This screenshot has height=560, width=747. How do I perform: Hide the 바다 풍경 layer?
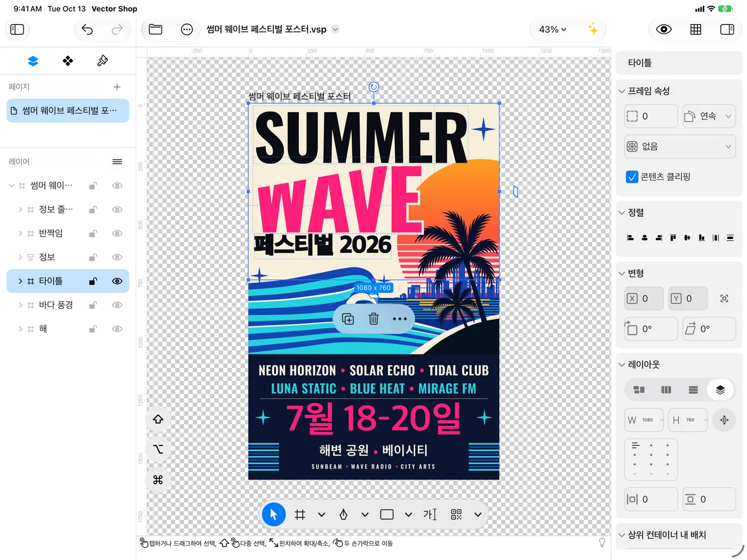117,305
